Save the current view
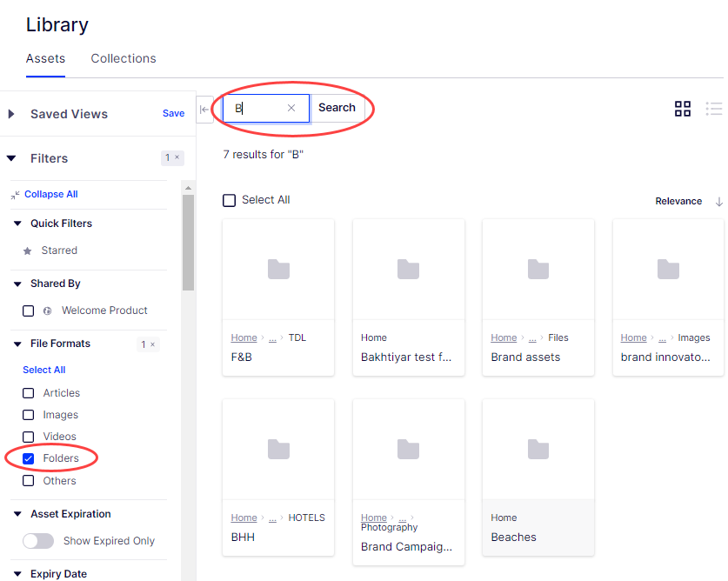This screenshot has height=581, width=728. coord(173,113)
